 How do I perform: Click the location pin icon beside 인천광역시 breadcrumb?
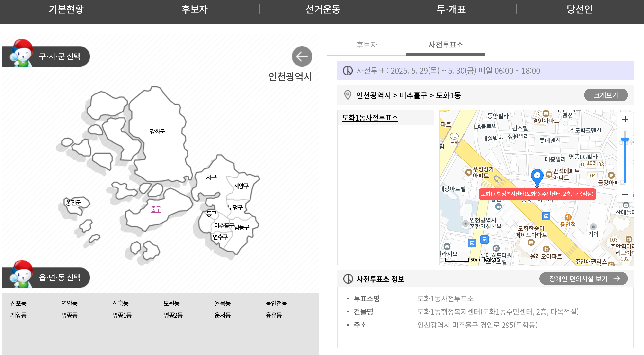point(348,95)
